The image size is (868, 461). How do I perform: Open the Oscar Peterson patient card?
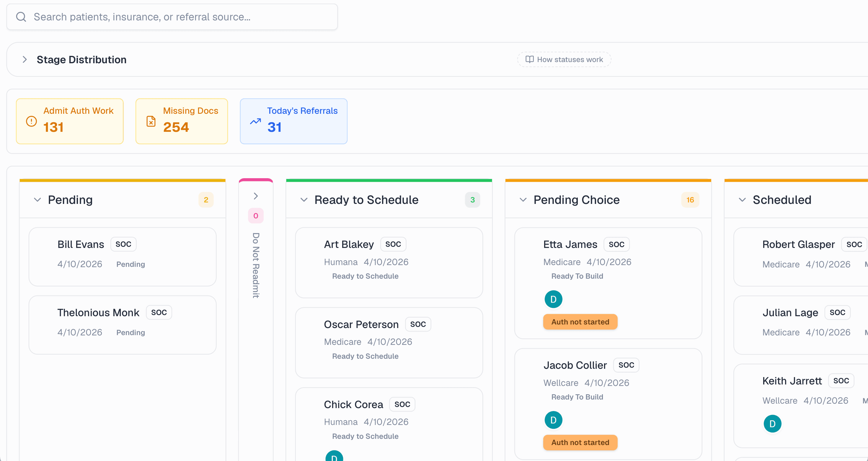tap(389, 342)
